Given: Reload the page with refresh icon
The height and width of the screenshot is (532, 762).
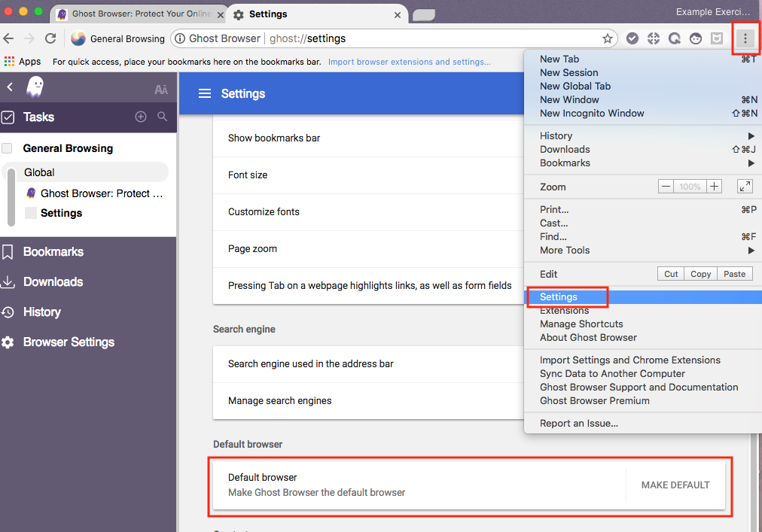Looking at the screenshot, I should 50,38.
